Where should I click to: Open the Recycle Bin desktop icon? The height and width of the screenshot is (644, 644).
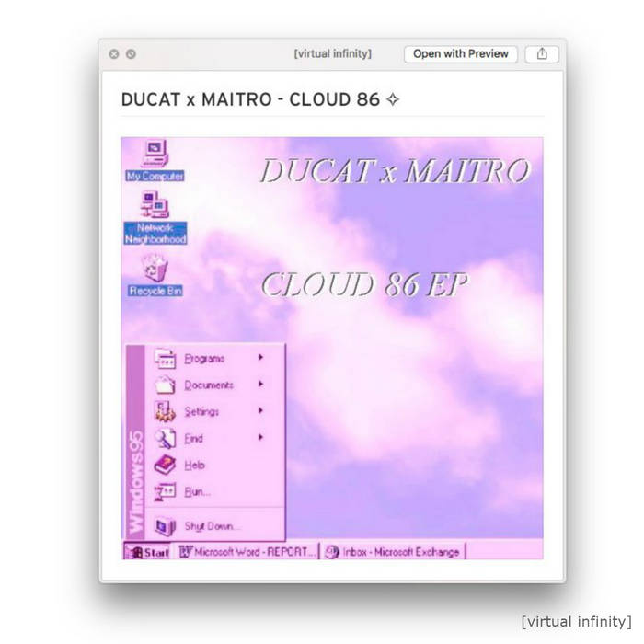point(155,269)
